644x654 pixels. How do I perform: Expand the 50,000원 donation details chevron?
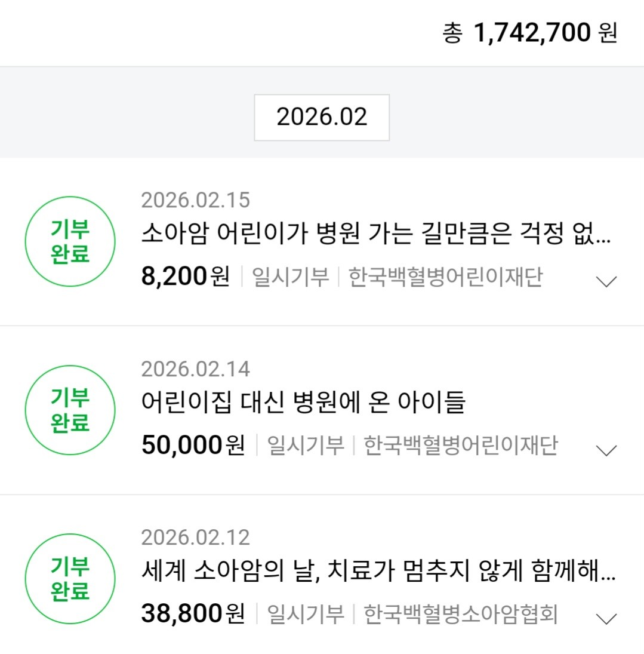click(x=606, y=450)
